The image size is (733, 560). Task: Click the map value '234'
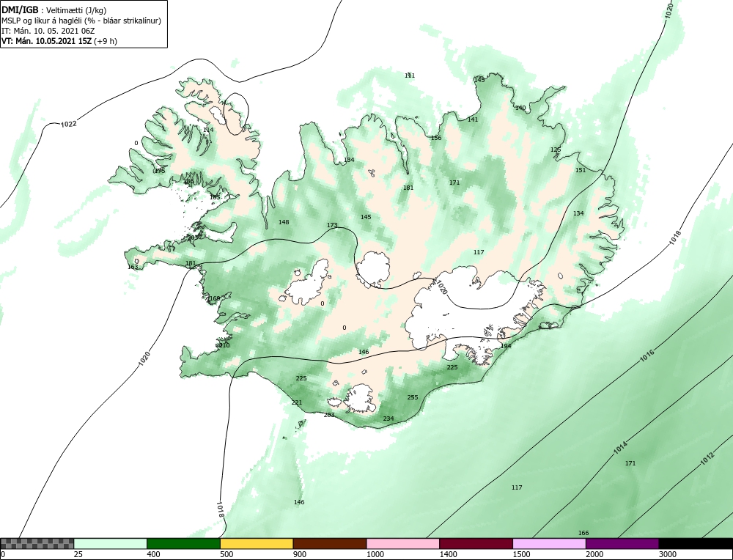click(388, 419)
